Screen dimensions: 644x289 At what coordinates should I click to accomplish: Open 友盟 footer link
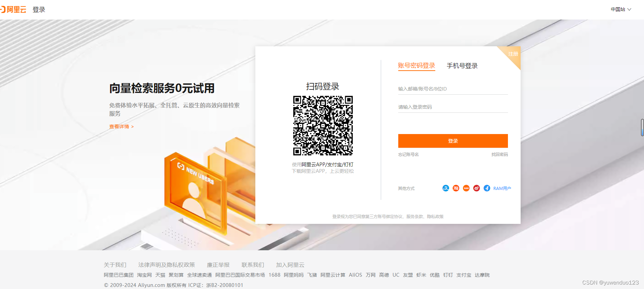point(408,275)
